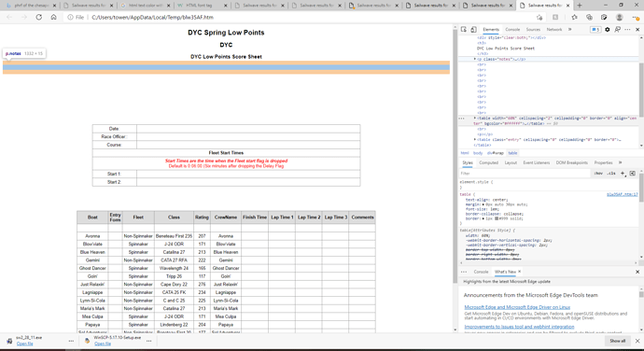This screenshot has height=351, width=644.
Task: Select the body breadcrumb
Action: pyautogui.click(x=478, y=153)
